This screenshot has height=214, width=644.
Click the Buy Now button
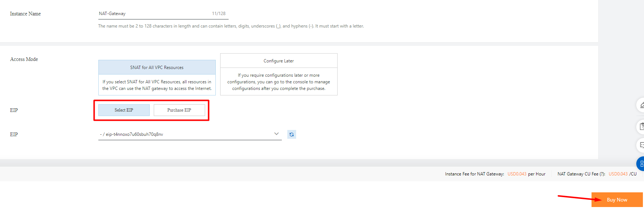(x=617, y=200)
